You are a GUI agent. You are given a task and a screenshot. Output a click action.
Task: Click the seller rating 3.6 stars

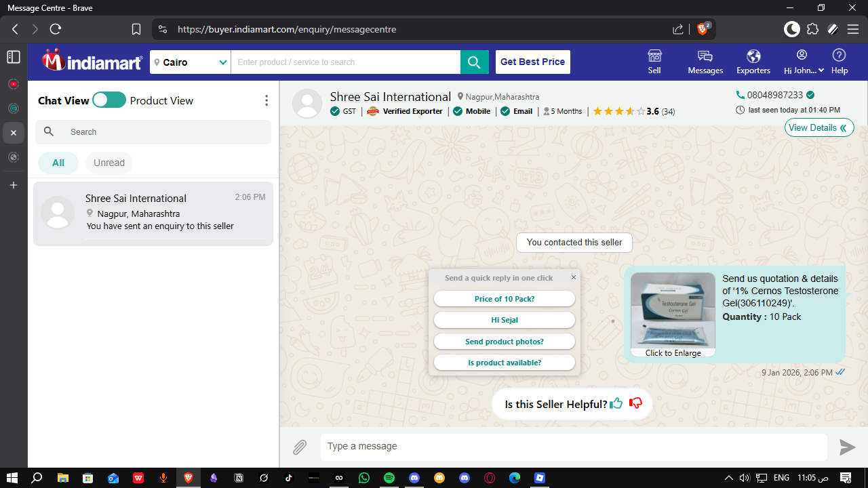point(634,111)
